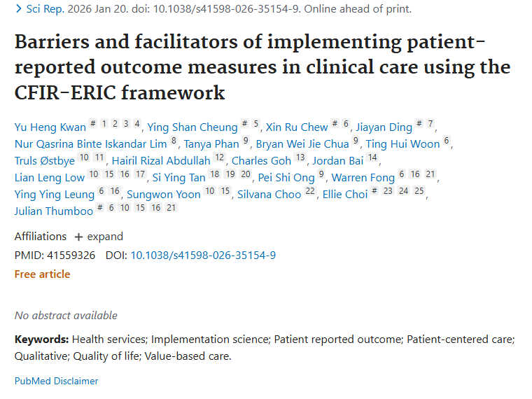This screenshot has height=399, width=532.
Task: Click Nur Qasrina Binte Iskandar Lim
Action: (90, 144)
